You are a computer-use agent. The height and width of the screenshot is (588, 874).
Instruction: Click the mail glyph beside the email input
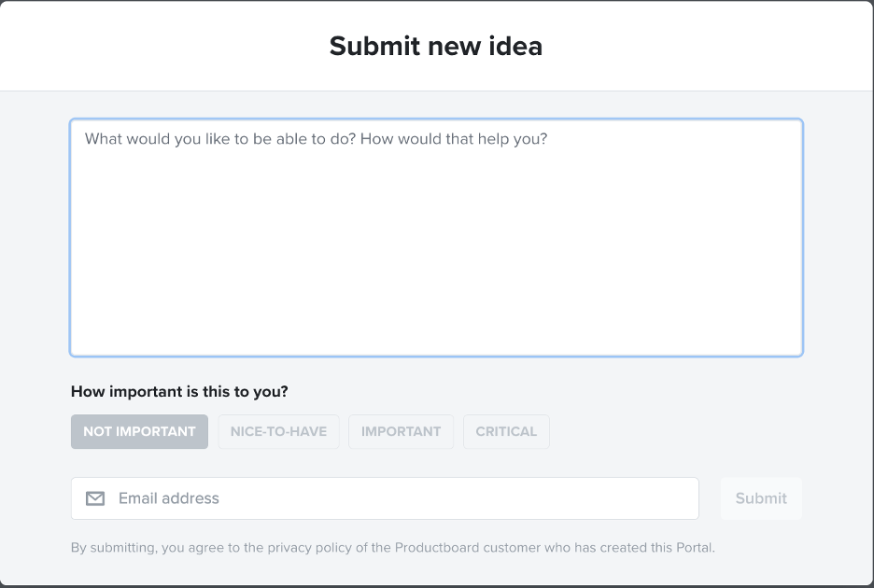[x=94, y=498]
